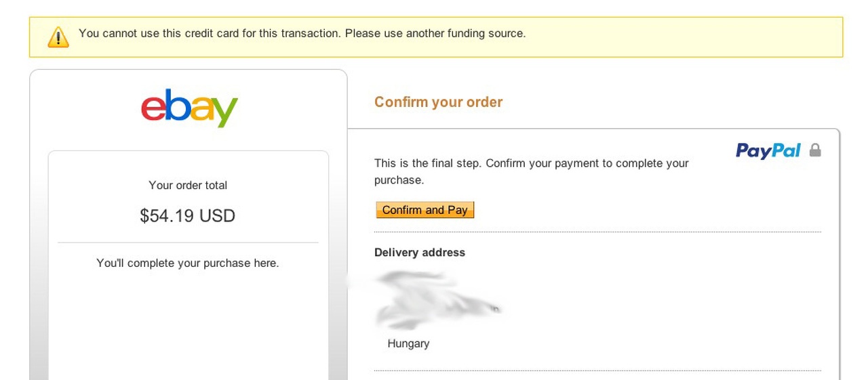Click 'Confirm your payment to complete your' text
868x380 pixels.
[587, 163]
